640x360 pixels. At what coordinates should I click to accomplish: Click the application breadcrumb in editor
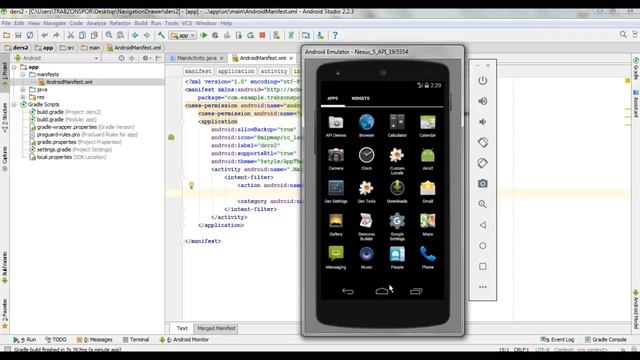(236, 71)
